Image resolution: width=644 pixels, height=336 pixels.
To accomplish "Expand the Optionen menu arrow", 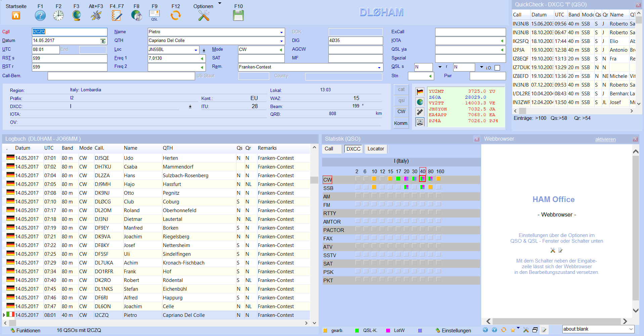I will [x=220, y=3].
